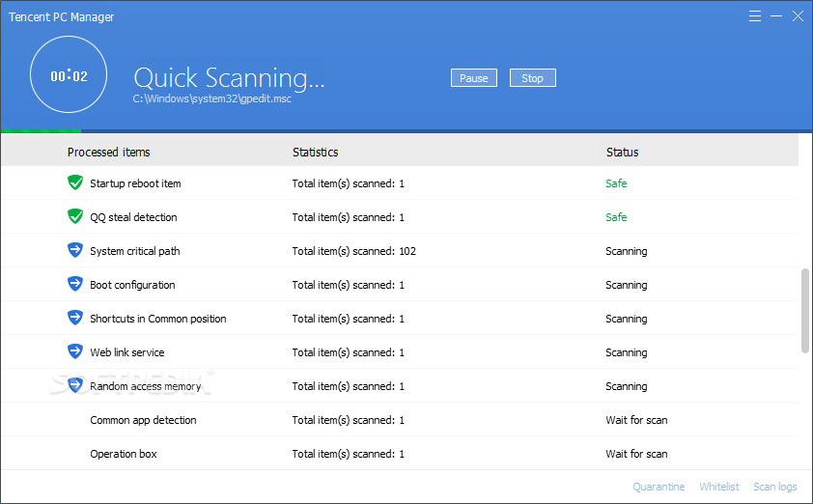Click the scanned file path gpedit.msc
The width and height of the screenshot is (813, 504).
click(212, 98)
